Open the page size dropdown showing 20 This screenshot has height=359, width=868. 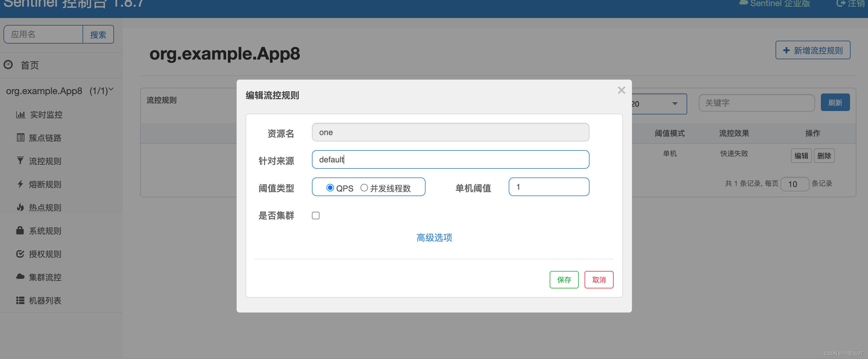659,104
